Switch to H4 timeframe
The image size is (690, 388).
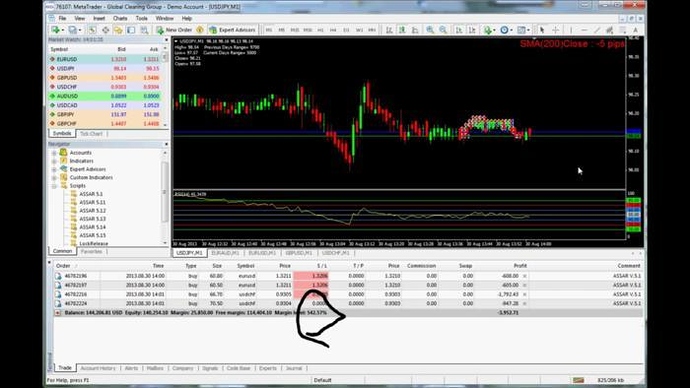(333, 30)
